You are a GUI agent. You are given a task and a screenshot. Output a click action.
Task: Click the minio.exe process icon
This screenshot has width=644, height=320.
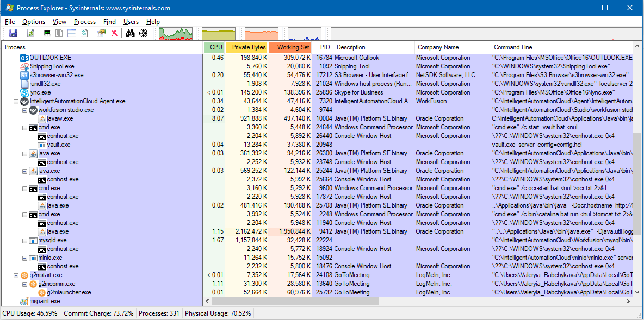pos(33,258)
